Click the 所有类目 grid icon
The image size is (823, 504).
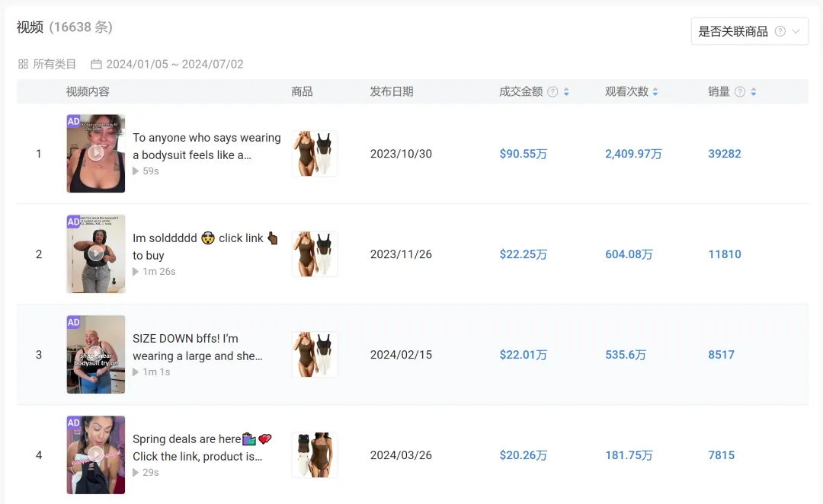[x=23, y=65]
